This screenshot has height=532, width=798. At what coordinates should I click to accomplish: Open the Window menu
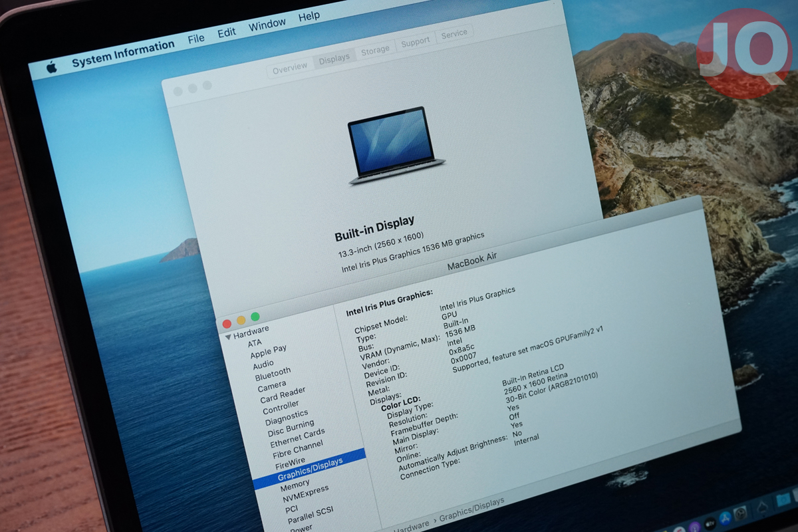(x=267, y=26)
